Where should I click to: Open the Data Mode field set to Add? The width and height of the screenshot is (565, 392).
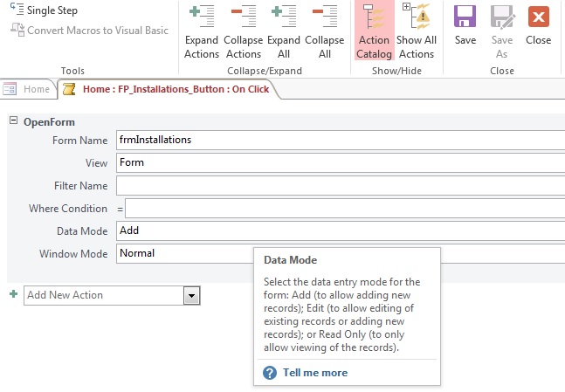(341, 230)
